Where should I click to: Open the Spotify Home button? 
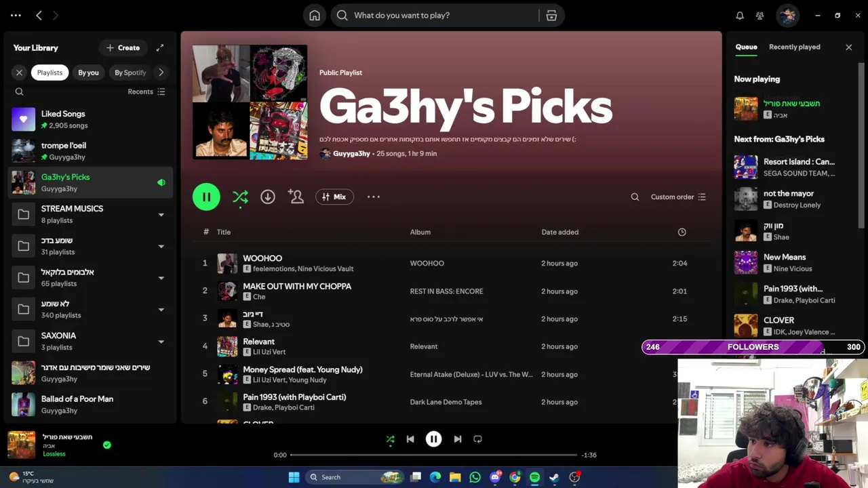tap(315, 16)
